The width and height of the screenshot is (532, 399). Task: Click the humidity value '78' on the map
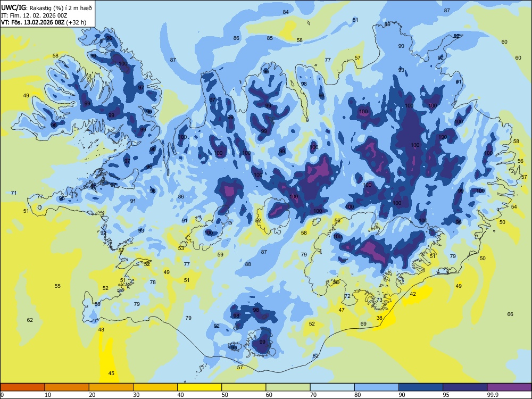pos(153,282)
